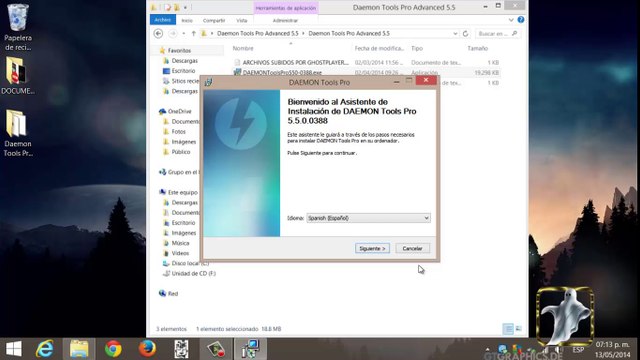Image resolution: width=640 pixels, height=360 pixels.
Task: Launch Firefox from taskbar
Action: (x=147, y=349)
